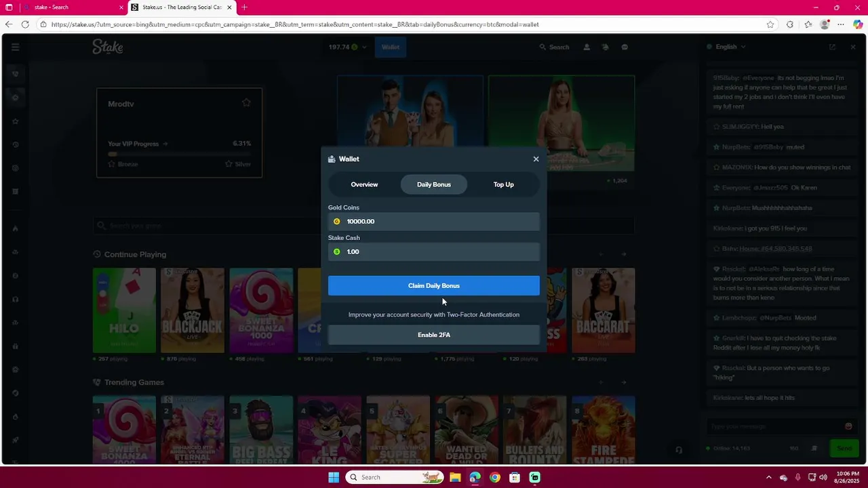
Task: Open the header Search
Action: 554,47
